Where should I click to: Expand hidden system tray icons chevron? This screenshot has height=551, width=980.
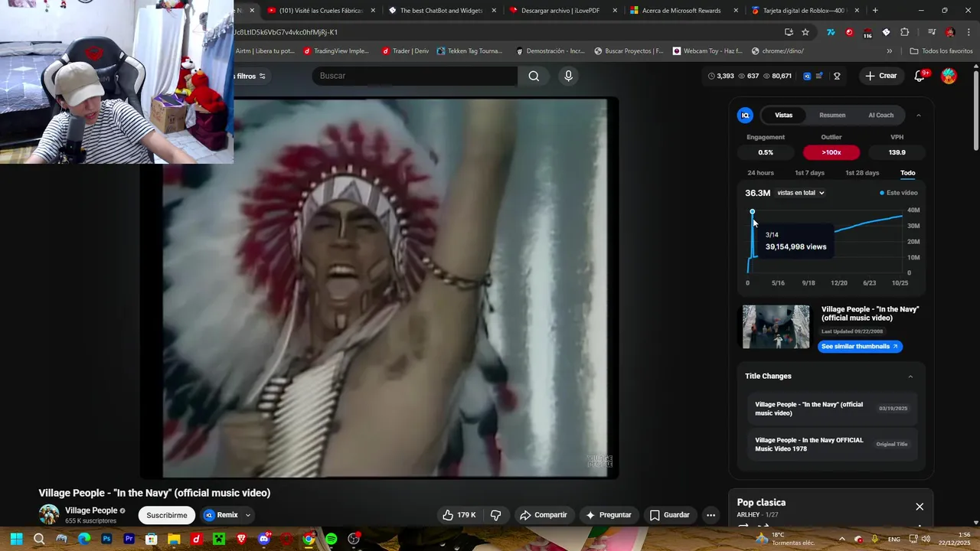tap(841, 539)
